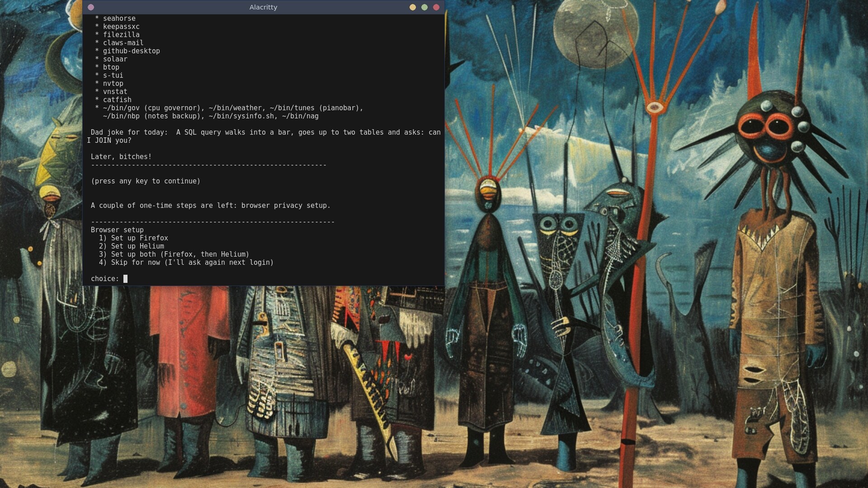The width and height of the screenshot is (868, 488).
Task: Click the 'filezilla' list entry
Action: click(121, 35)
